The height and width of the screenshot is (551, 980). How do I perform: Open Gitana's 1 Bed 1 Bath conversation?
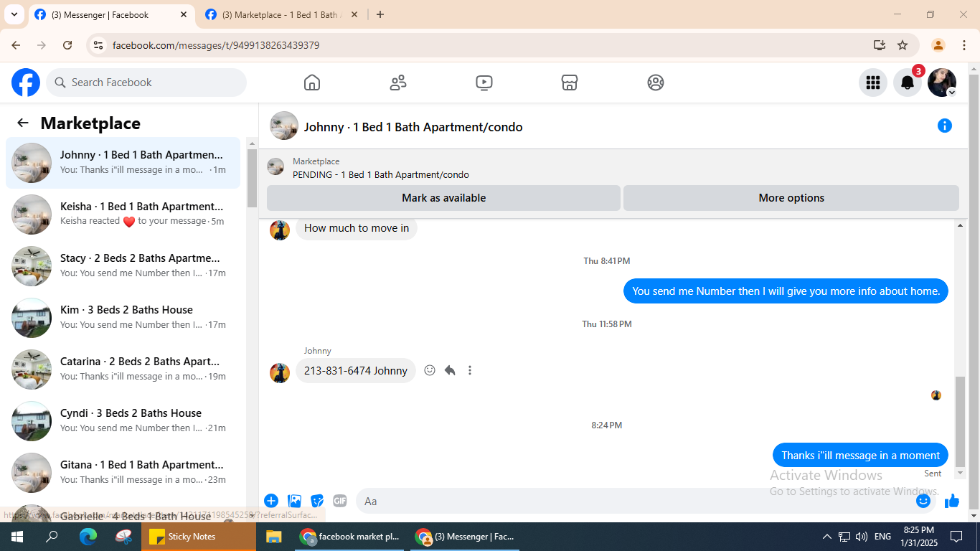pos(123,473)
